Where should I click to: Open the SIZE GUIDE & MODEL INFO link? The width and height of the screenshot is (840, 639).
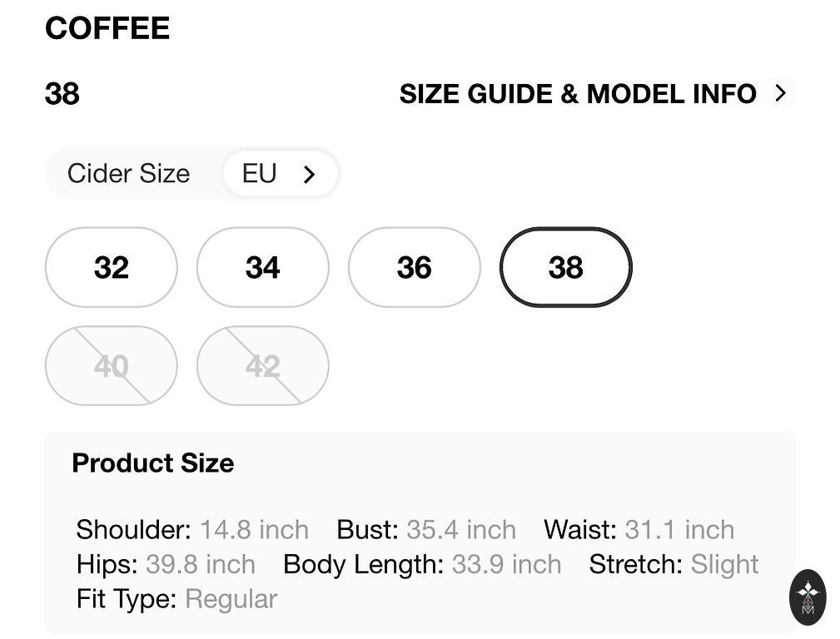pos(577,94)
